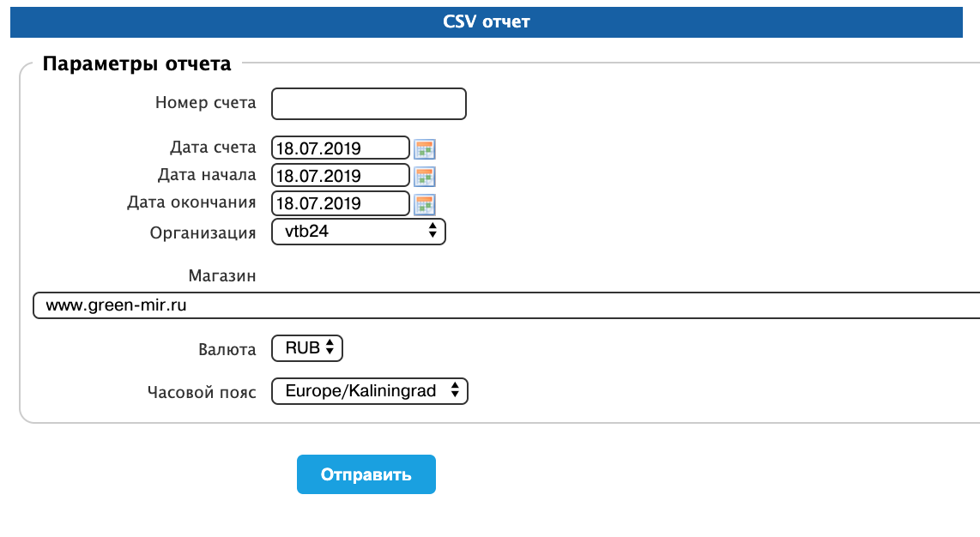Screen dimensions: 980x537
Task: Focus the Дата начала date text box
Action: [x=340, y=176]
